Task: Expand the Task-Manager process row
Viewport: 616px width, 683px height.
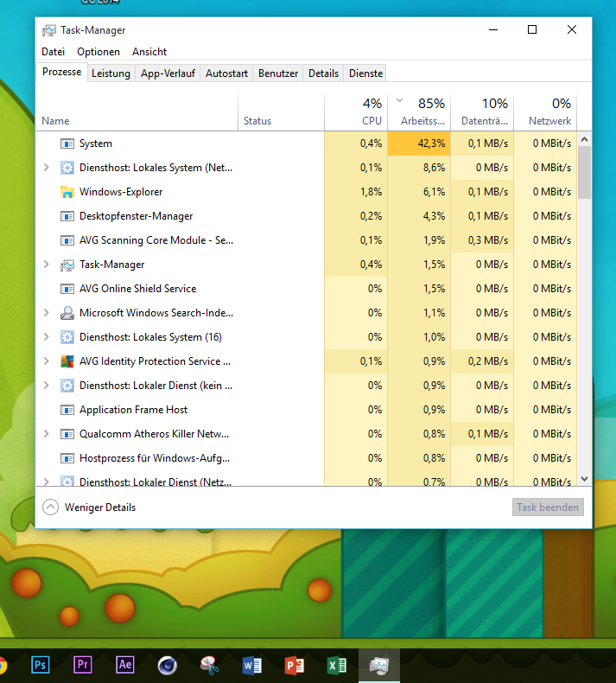Action: (46, 265)
